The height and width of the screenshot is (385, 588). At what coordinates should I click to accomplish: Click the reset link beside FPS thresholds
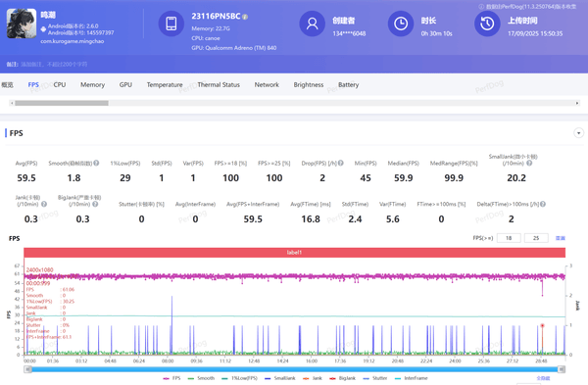pos(561,238)
